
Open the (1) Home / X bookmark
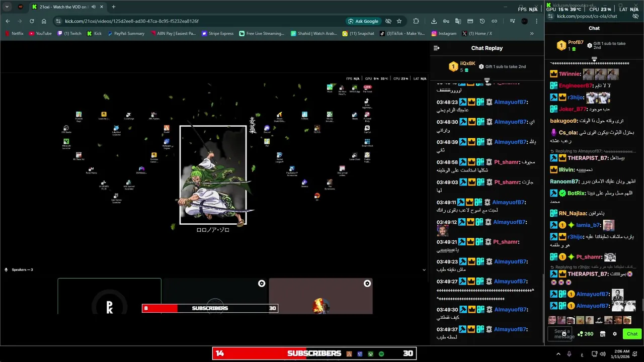477,34
